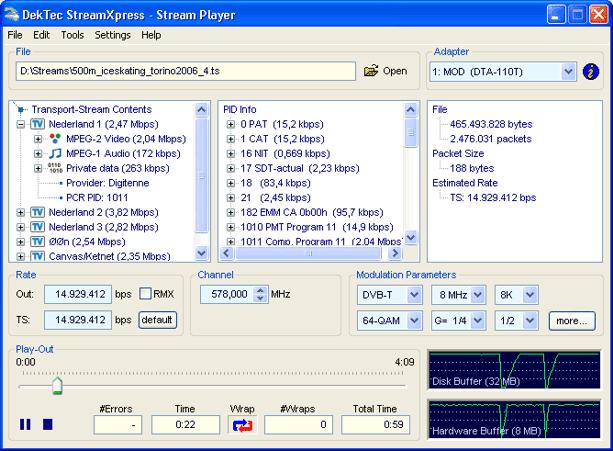Select the MPEG-2 Video stream icon
Image resolution: width=613 pixels, height=451 pixels.
point(54,139)
